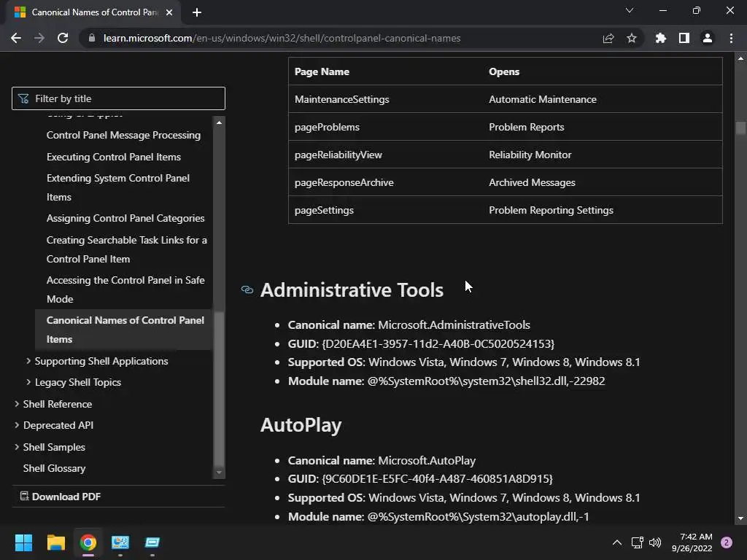
Task: Focus the Filter by title box
Action: click(118, 98)
